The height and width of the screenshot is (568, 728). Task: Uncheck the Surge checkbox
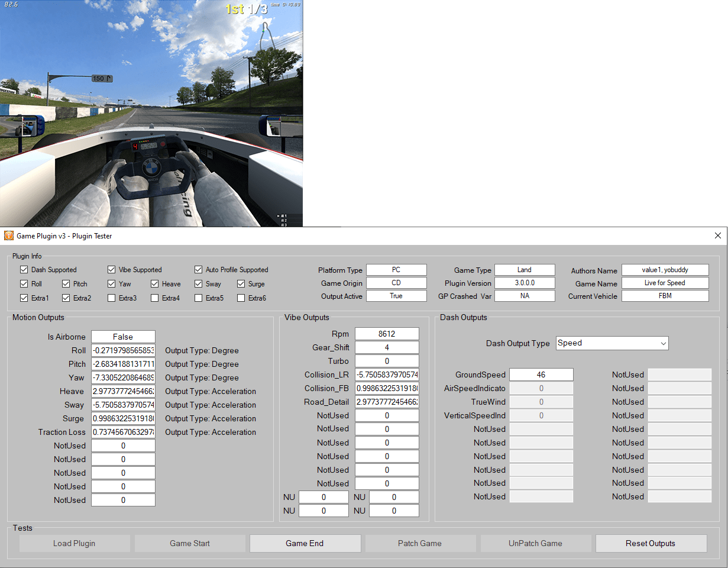point(241,284)
